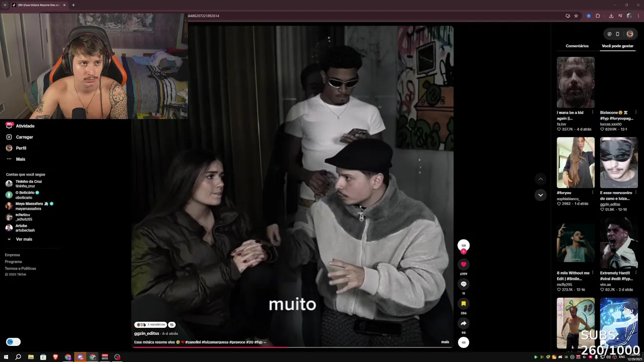This screenshot has width=644, height=362.
Task: Open Maya Massafera followed account
Action: 31,206
